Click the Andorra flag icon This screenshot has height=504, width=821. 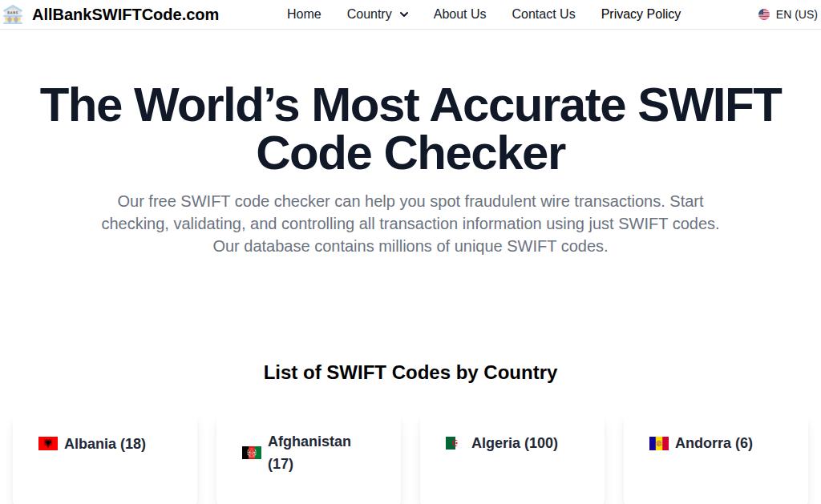coord(659,443)
